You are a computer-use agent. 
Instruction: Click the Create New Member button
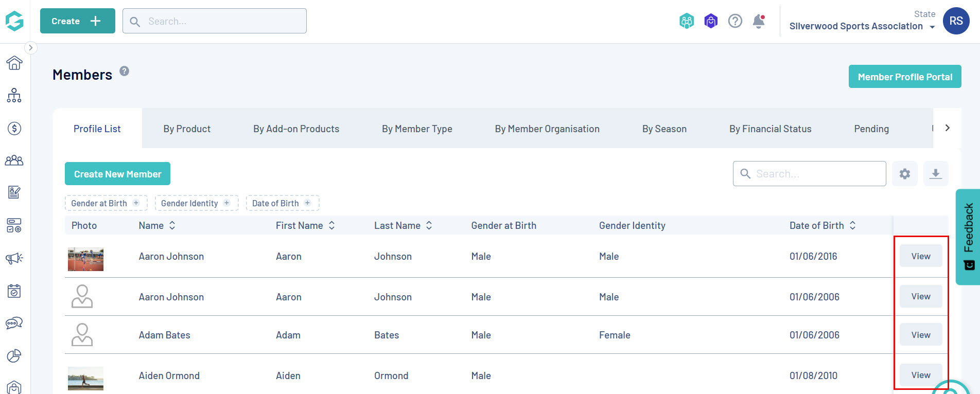117,174
